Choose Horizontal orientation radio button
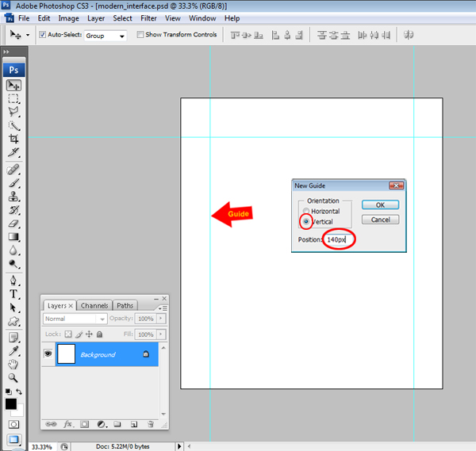 click(x=306, y=211)
